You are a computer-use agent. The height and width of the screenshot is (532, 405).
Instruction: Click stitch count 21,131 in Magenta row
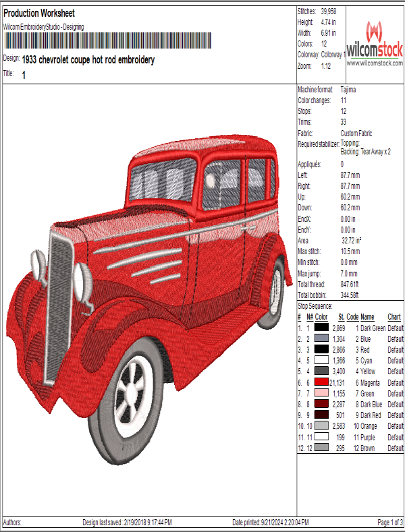[337, 383]
